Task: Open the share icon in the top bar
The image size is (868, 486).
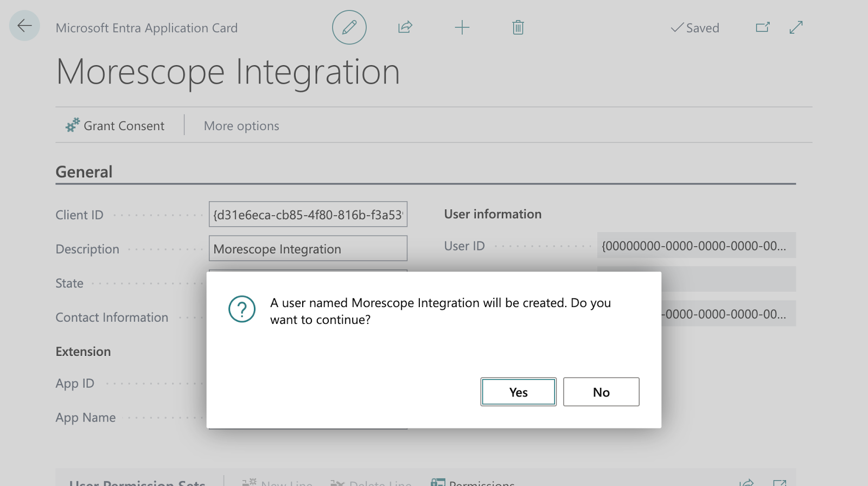Action: coord(405,27)
